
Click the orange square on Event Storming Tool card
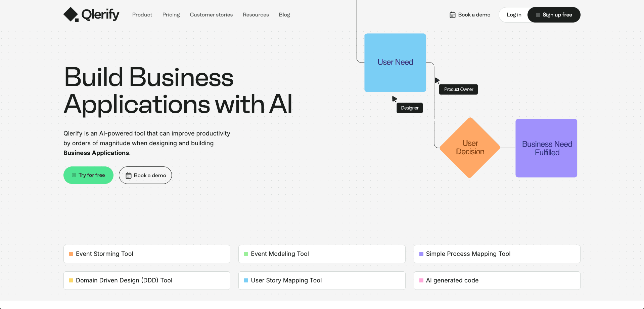[71, 254]
